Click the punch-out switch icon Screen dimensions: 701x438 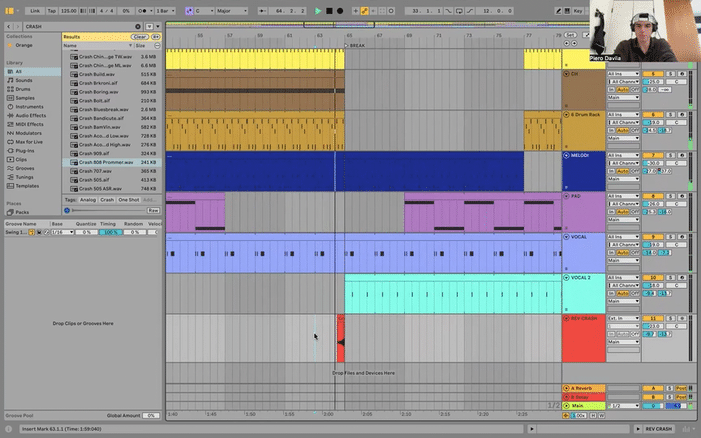(x=470, y=11)
